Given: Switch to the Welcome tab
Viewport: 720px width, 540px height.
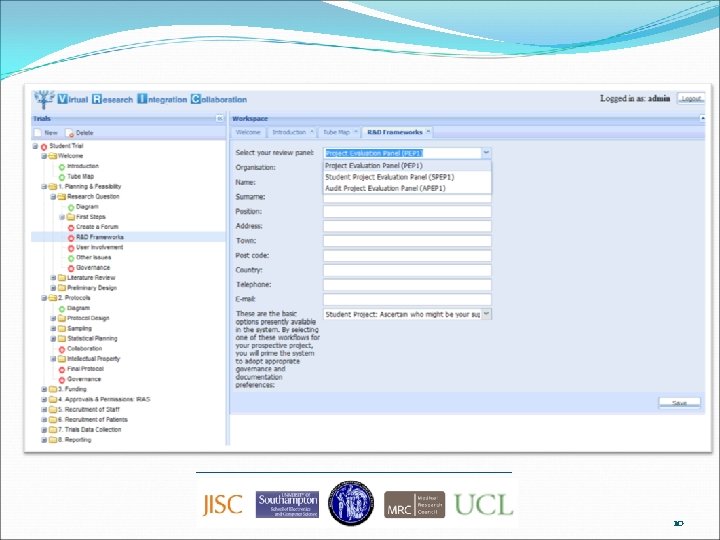Looking at the screenshot, I should pos(248,132).
